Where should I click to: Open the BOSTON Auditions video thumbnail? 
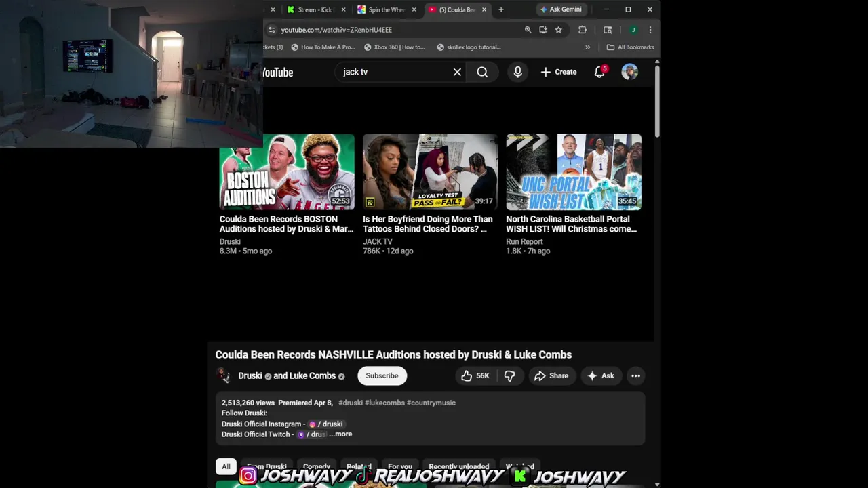tap(287, 171)
